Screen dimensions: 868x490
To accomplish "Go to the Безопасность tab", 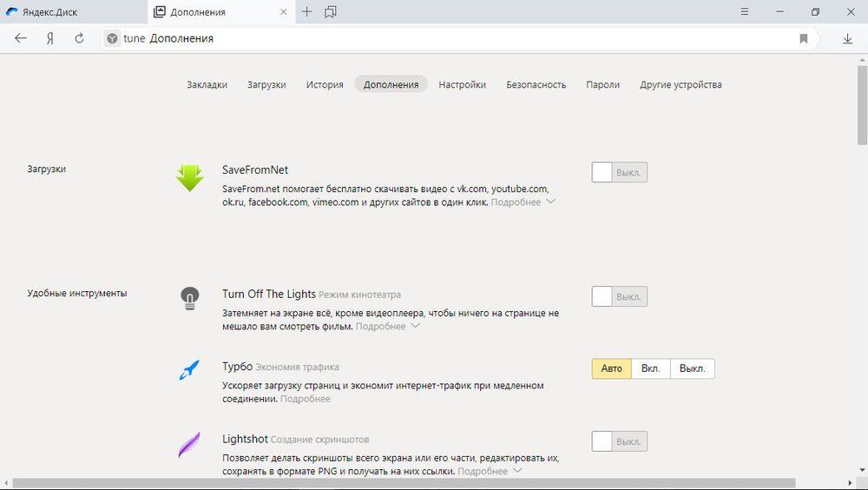I will (536, 85).
